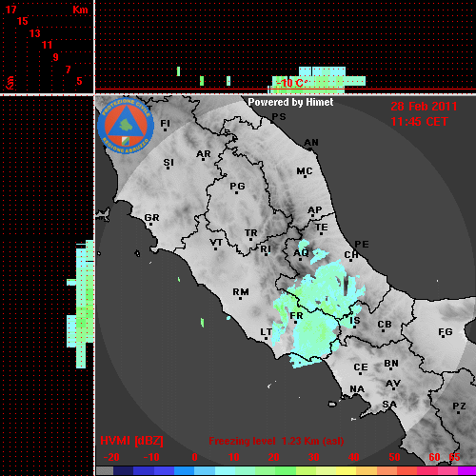Viewport: 476px width, 476px height.
Task: Click the FG city marker
Action: click(443, 337)
